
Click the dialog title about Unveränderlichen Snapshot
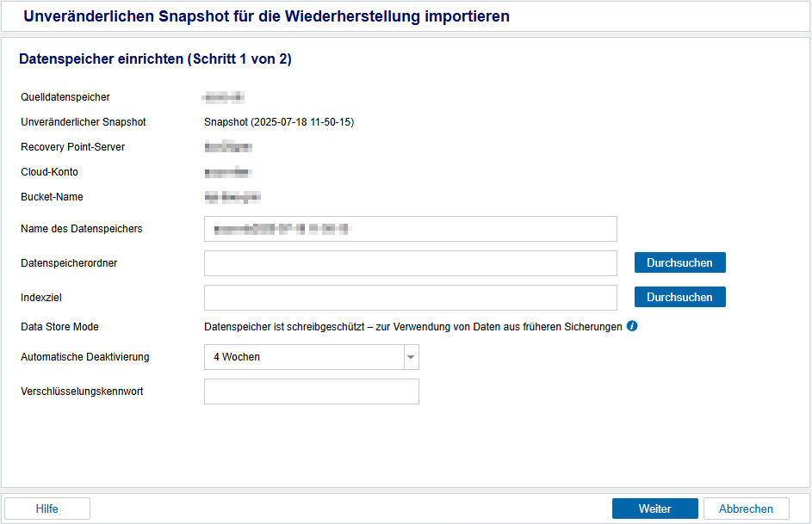click(x=266, y=16)
